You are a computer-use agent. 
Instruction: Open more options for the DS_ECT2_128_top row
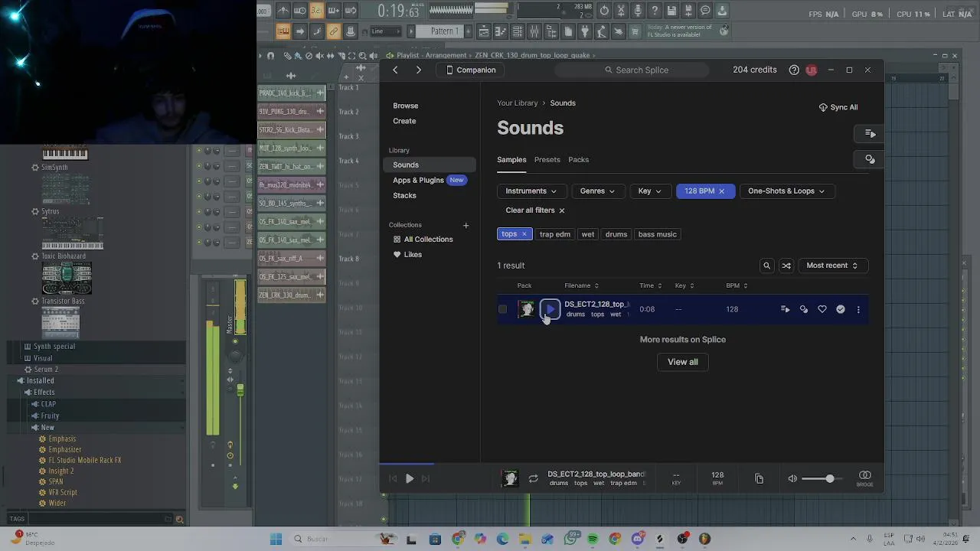click(858, 309)
